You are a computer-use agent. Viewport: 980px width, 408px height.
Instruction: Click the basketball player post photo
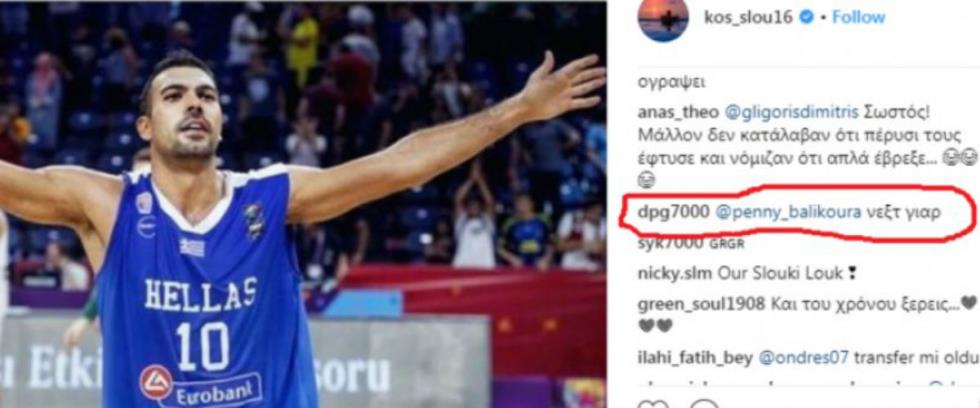pos(303,204)
